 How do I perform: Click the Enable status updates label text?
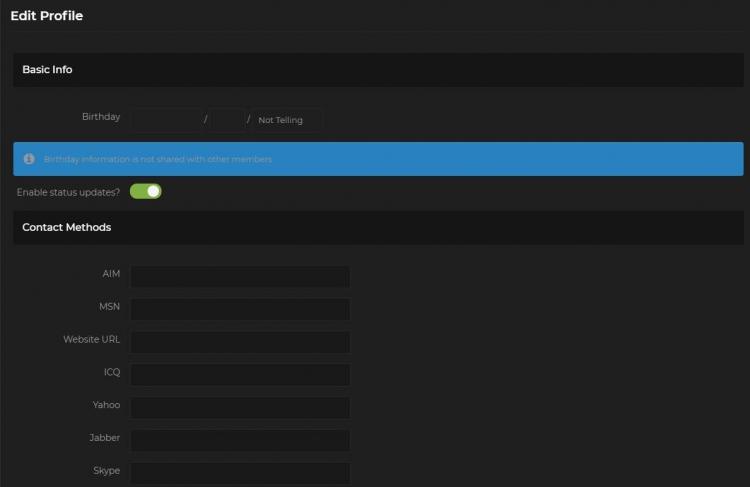click(68, 192)
